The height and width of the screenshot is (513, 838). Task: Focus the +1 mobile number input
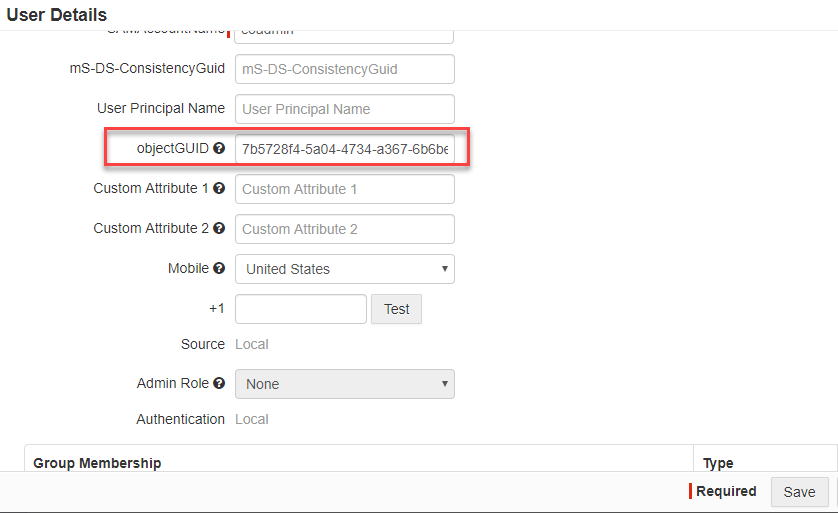(x=301, y=309)
